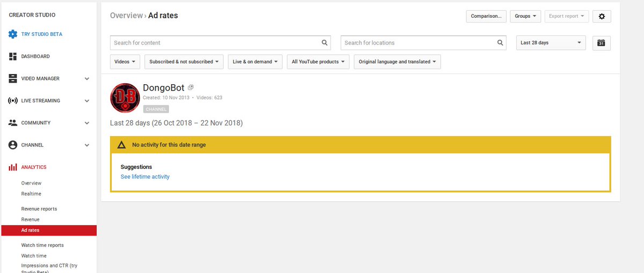
Task: Click the Video Manager icon
Action: pyautogui.click(x=13, y=79)
